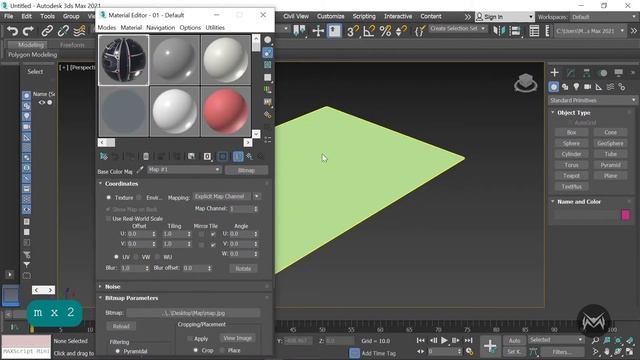Image resolution: width=640 pixels, height=360 pixels.
Task: Toggle the Angle Snap icon
Action: 369,31
